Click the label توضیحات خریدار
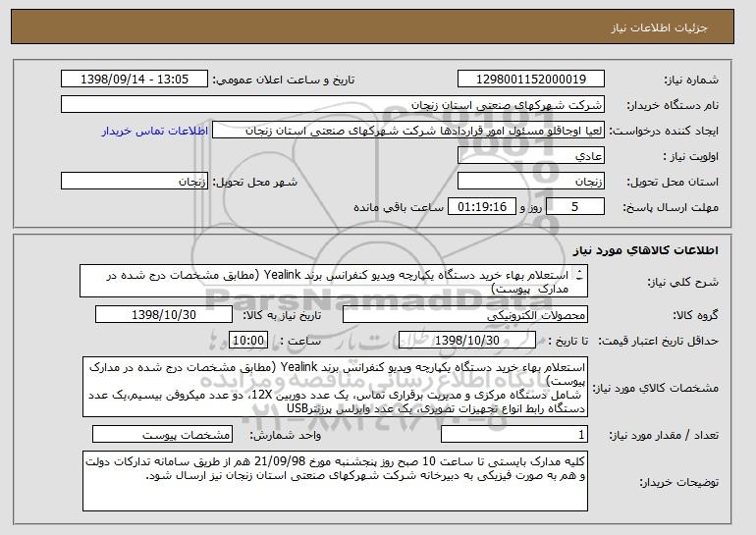Image resolution: width=756 pixels, height=535 pixels. (x=678, y=482)
